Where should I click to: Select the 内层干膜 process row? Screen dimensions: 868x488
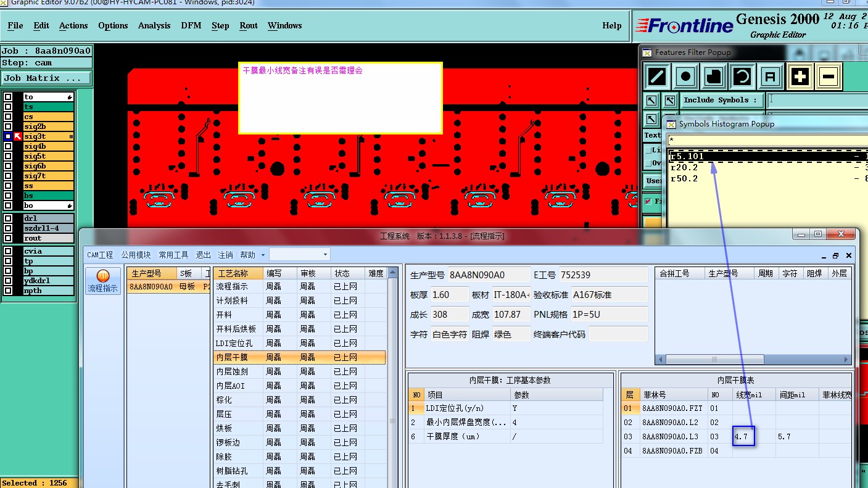pos(300,357)
